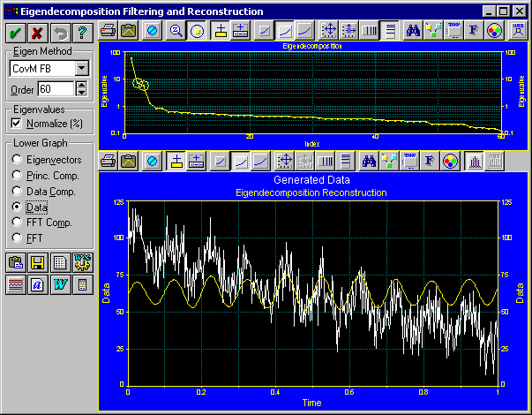Screen dimensions: 532x415
Task: Click the rightmost icon of upper toolbar
Action: click(518, 31)
